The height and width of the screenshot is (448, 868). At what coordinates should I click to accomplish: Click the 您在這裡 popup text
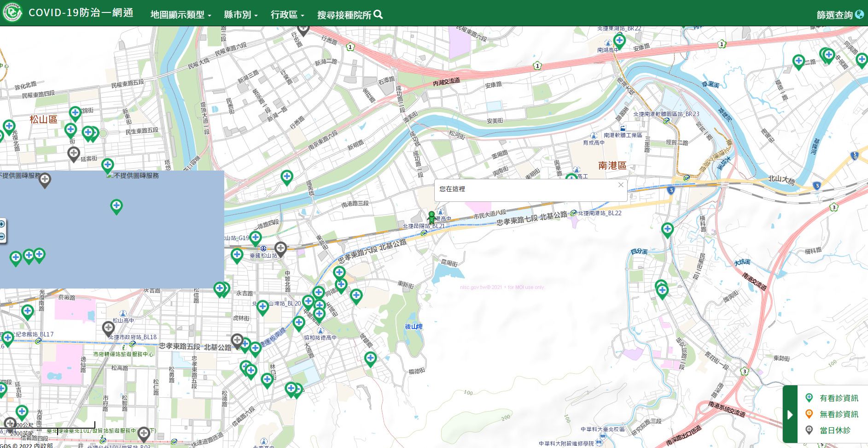pyautogui.click(x=452, y=189)
